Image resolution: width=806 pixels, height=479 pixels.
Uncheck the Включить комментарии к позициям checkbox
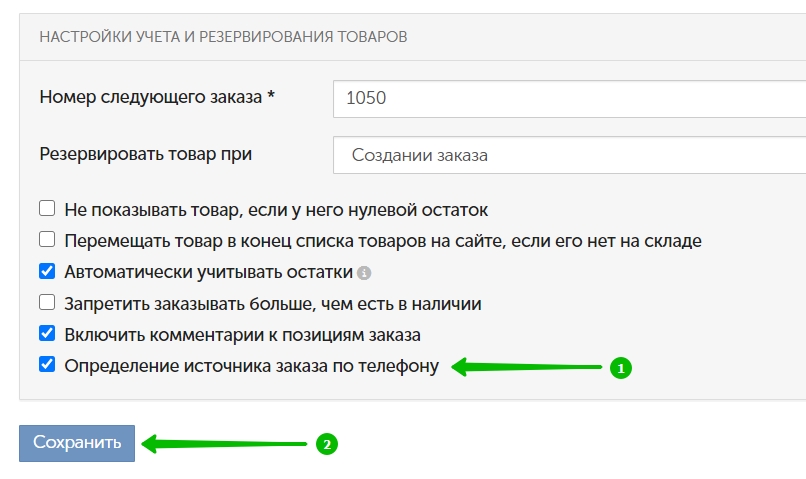[47, 333]
